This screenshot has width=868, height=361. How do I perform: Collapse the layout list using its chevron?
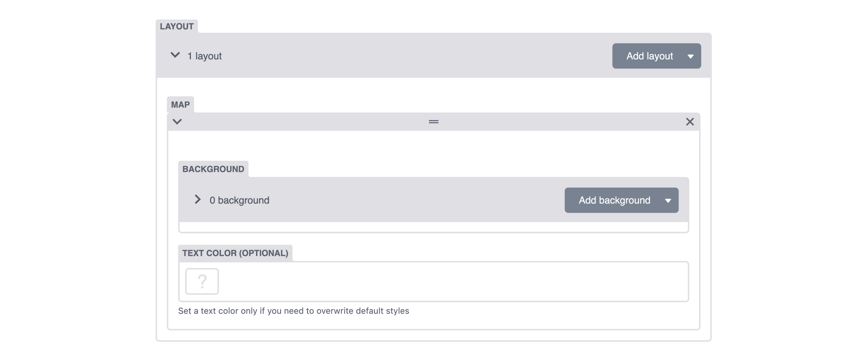point(175,55)
